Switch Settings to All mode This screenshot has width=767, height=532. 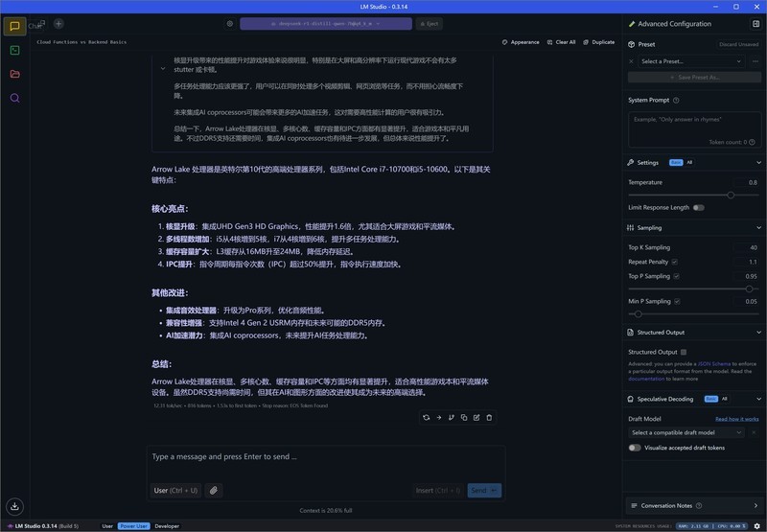(x=689, y=162)
